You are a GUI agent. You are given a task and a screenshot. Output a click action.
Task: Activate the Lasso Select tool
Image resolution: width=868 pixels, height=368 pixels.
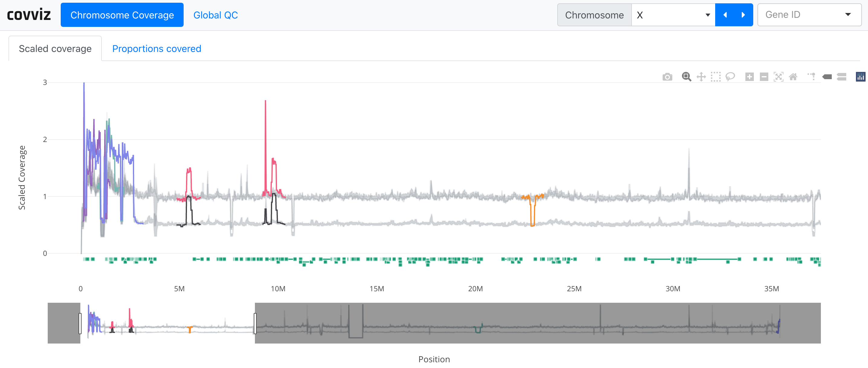tap(730, 77)
